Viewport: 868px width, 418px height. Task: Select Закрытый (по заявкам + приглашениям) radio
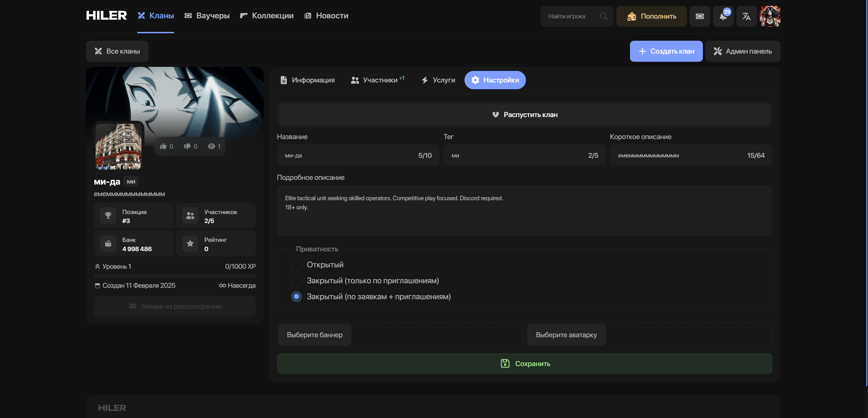tap(296, 297)
